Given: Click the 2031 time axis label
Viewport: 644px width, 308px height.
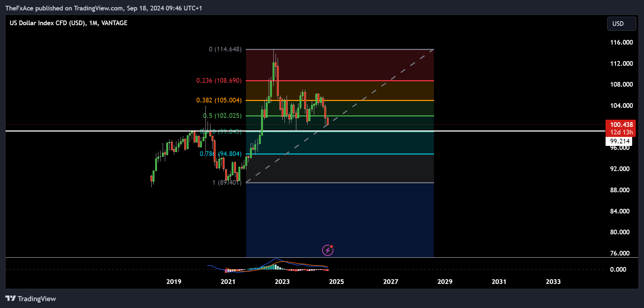Looking at the screenshot, I should [499, 282].
